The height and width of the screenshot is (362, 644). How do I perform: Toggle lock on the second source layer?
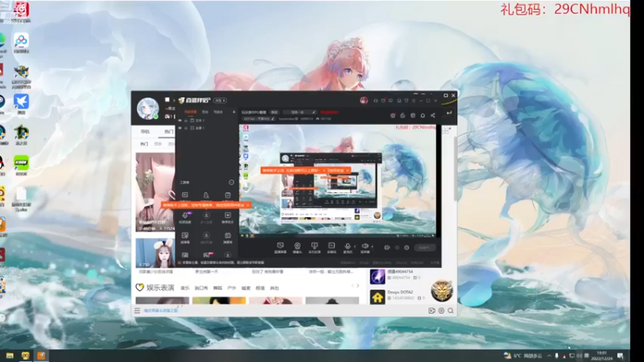click(186, 128)
